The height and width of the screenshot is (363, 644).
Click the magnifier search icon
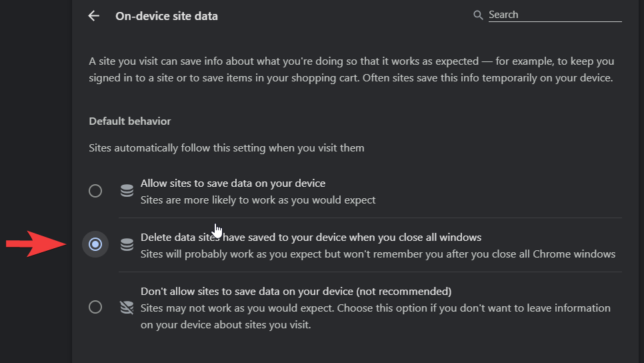pos(477,15)
